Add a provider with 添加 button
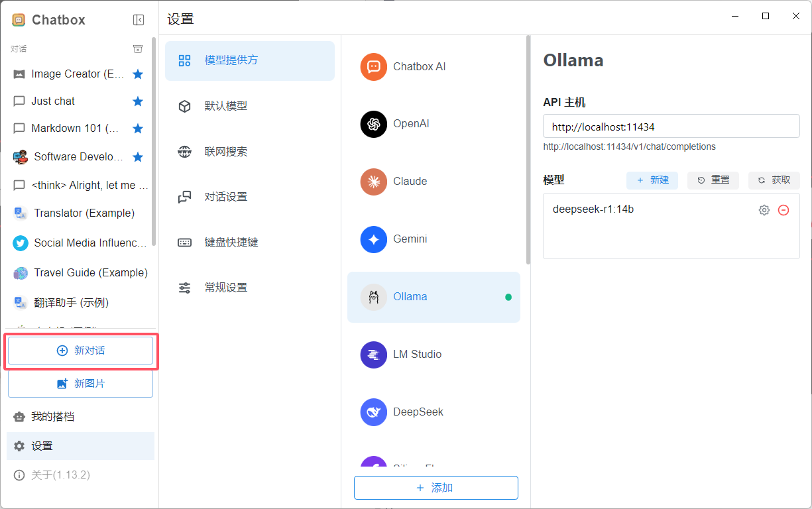The image size is (812, 509). coord(436,488)
